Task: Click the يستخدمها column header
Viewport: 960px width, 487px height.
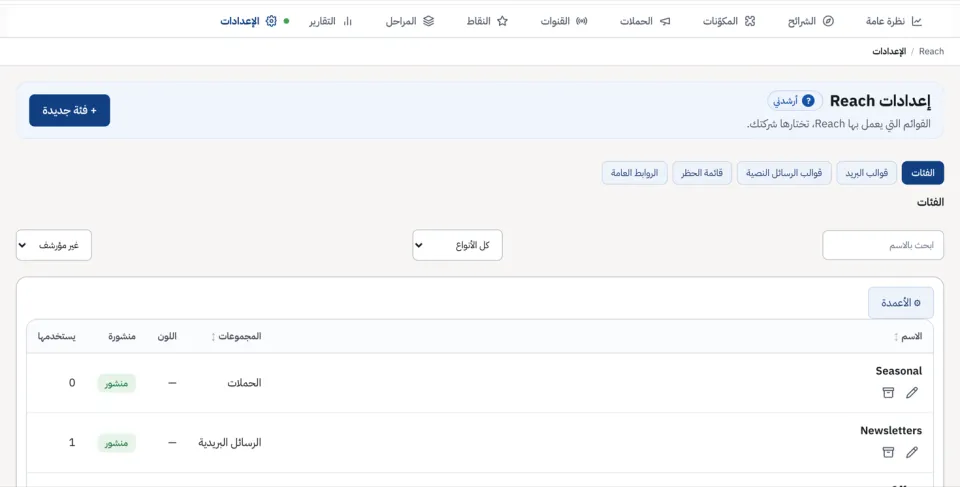Action: tap(56, 336)
